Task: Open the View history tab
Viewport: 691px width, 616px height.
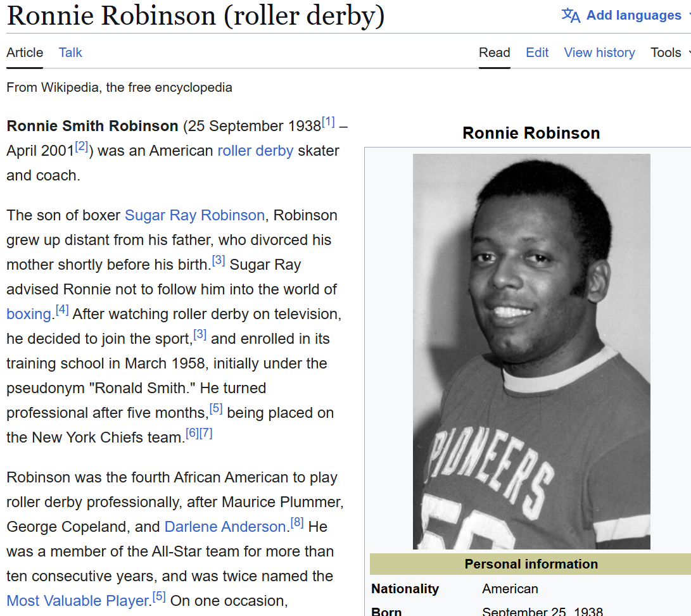Action: point(599,53)
